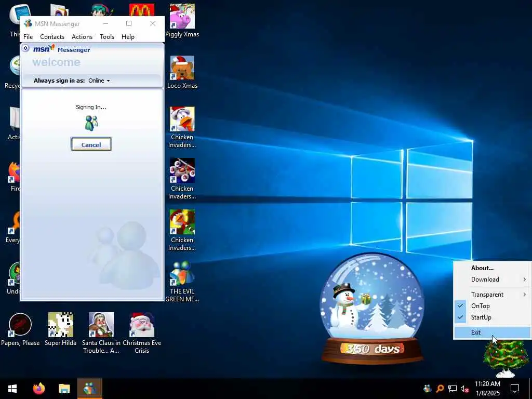Click the "350 days" countdown label

tap(372, 349)
